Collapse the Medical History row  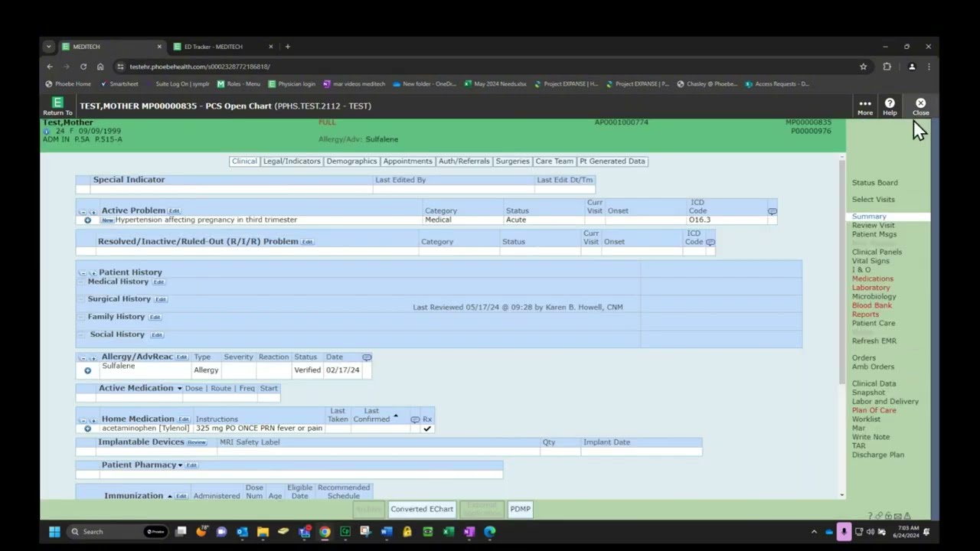click(82, 282)
